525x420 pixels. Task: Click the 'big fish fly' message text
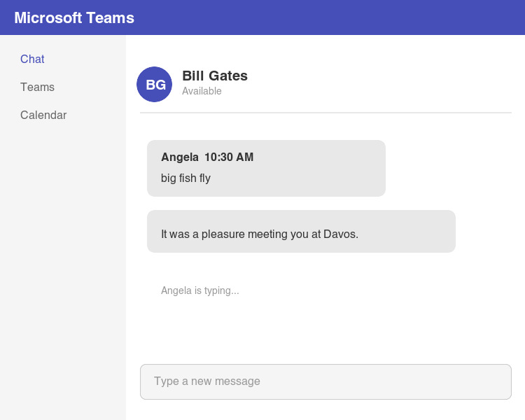[x=185, y=178]
